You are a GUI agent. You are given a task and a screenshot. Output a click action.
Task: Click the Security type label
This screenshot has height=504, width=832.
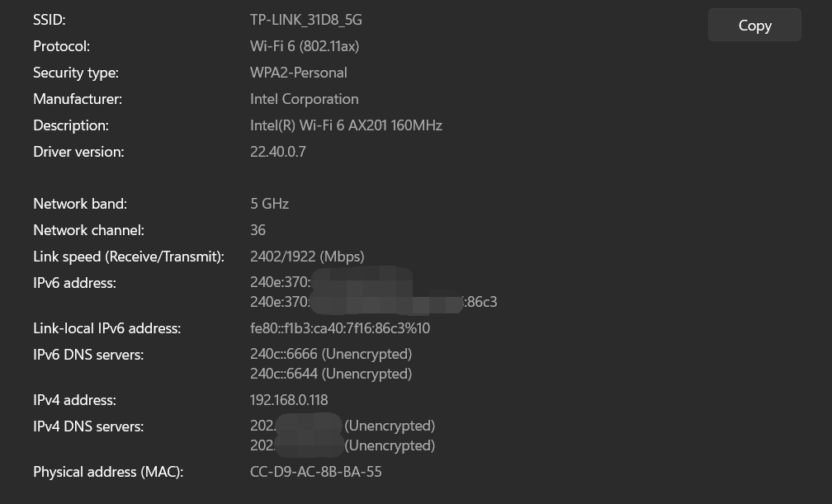[76, 73]
